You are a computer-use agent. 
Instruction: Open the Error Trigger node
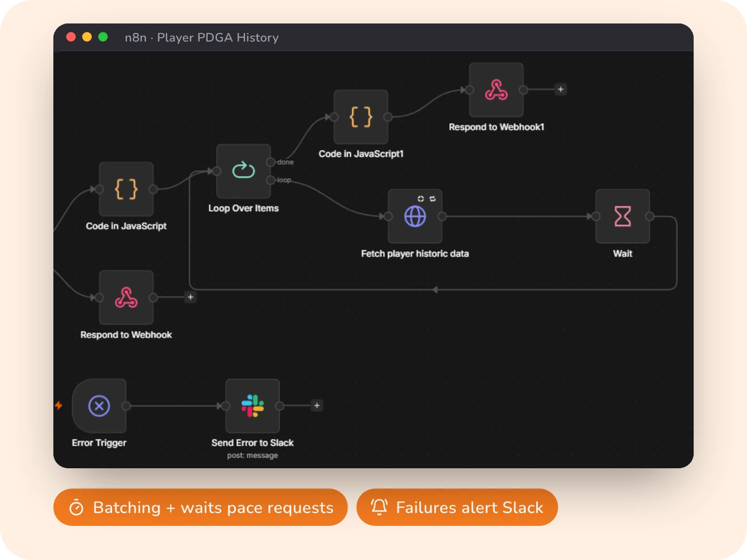click(x=99, y=406)
